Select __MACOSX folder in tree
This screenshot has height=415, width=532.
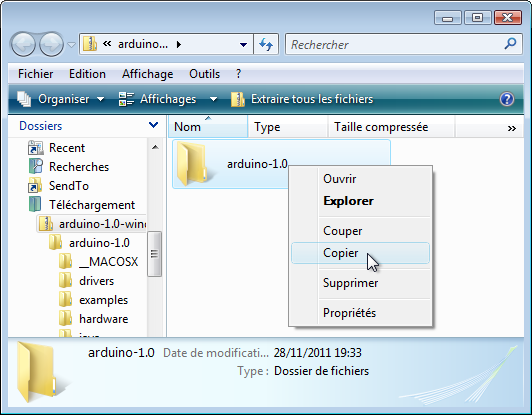[109, 262]
